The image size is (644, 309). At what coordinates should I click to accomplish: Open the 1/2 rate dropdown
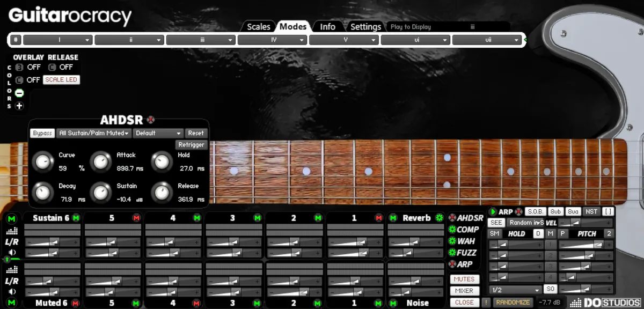(x=515, y=290)
